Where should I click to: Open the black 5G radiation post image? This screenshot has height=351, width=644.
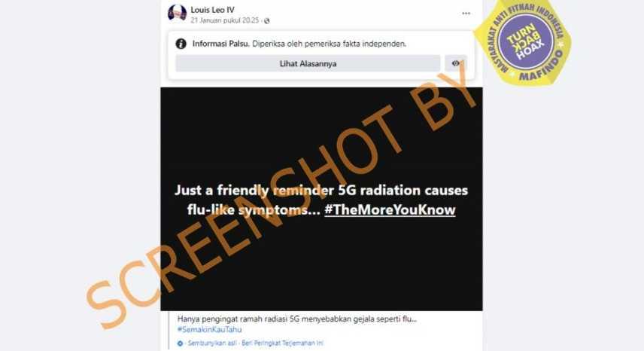(321, 199)
